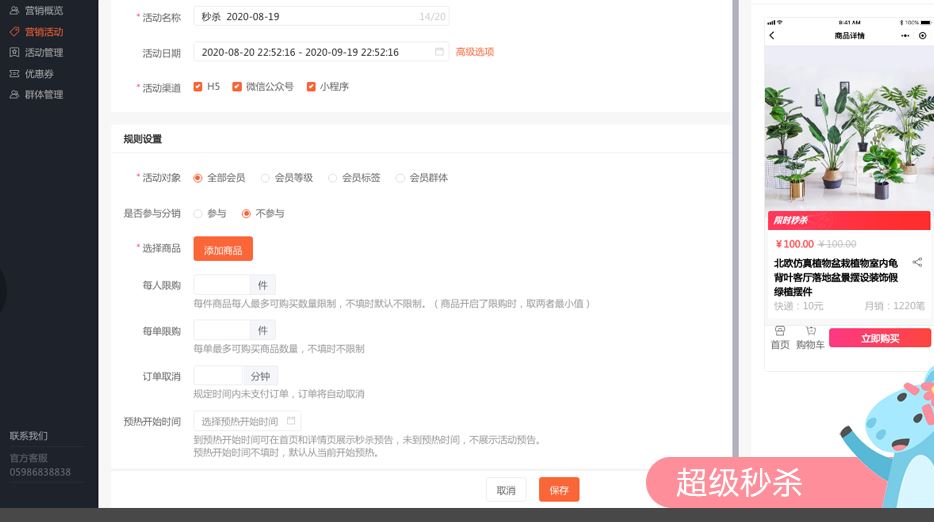The width and height of the screenshot is (934, 522).
Task: Click calendar icon in 预热开始时间 field
Action: click(x=291, y=421)
